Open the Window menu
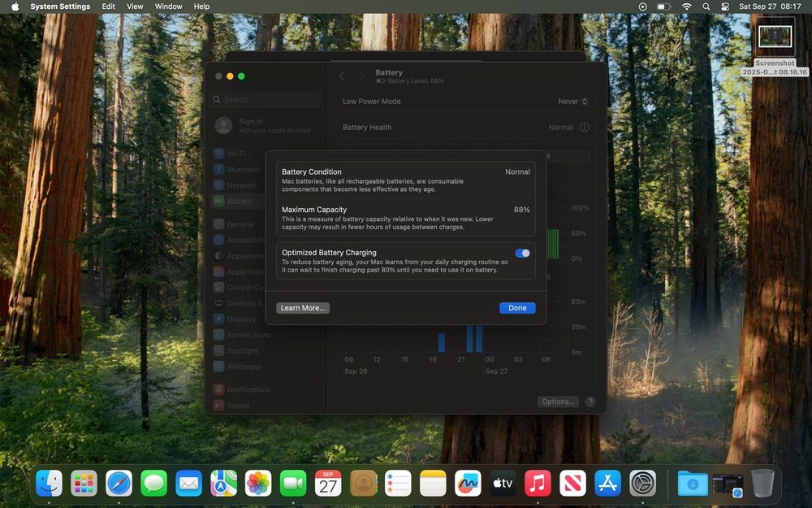 pos(168,7)
